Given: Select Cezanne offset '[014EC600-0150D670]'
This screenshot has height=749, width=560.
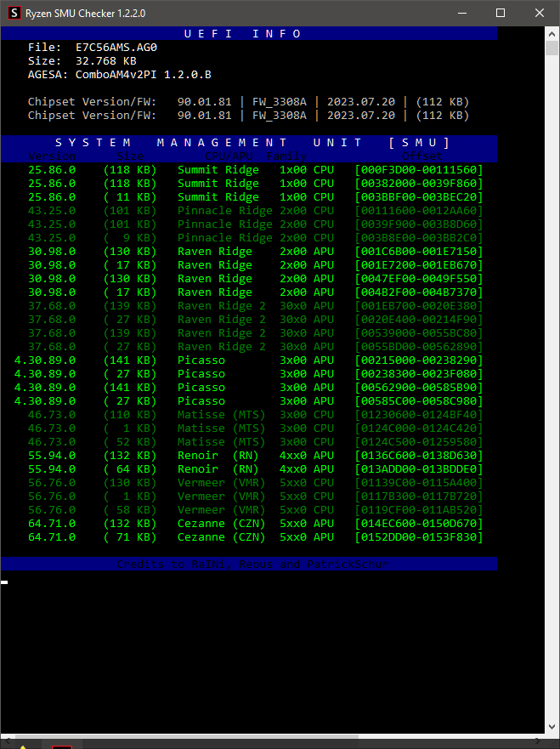Looking at the screenshot, I should (x=419, y=524).
